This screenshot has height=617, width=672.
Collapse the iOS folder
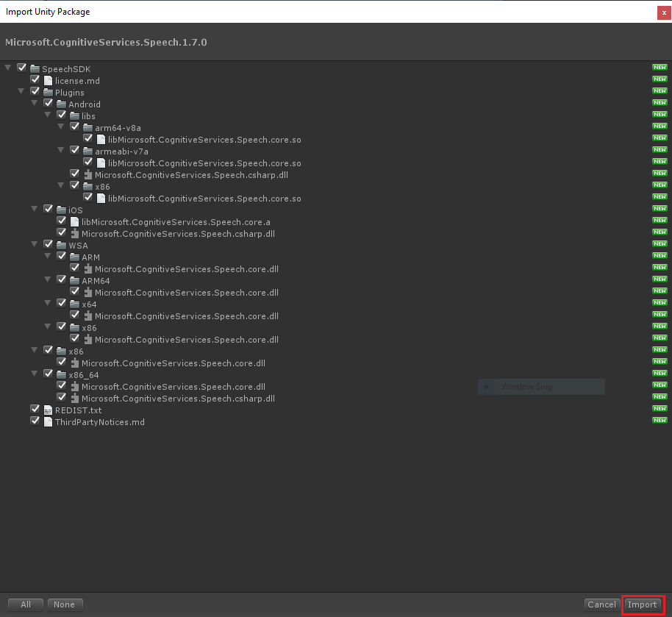pos(35,209)
